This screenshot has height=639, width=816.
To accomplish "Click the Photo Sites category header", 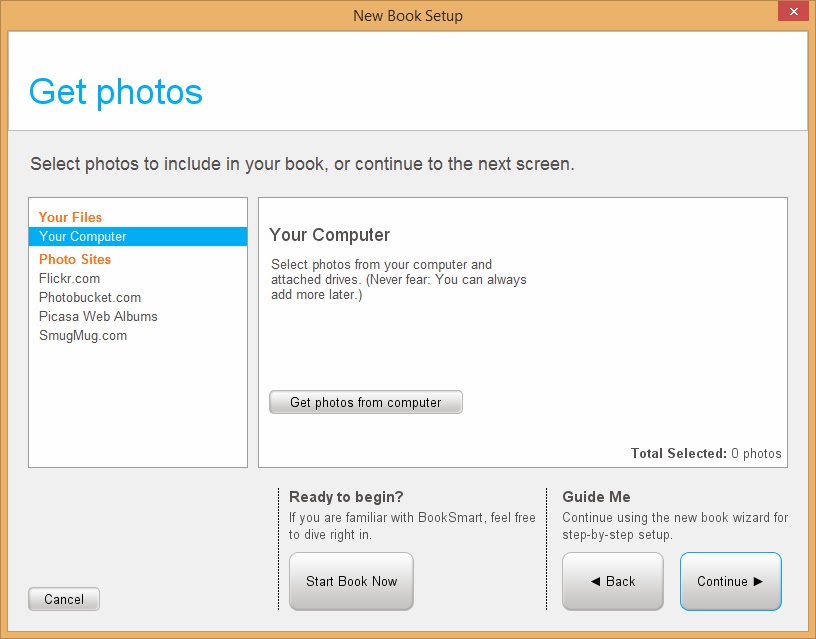I will 75,259.
